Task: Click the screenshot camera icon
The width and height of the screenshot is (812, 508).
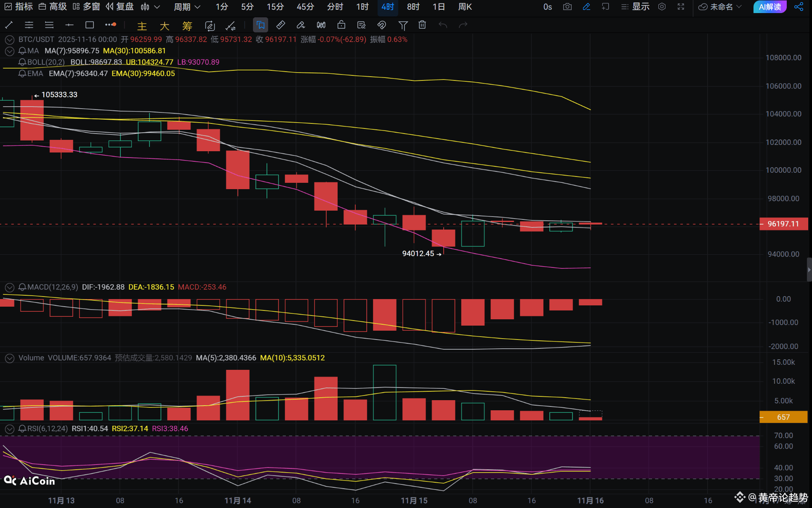Action: coord(567,7)
